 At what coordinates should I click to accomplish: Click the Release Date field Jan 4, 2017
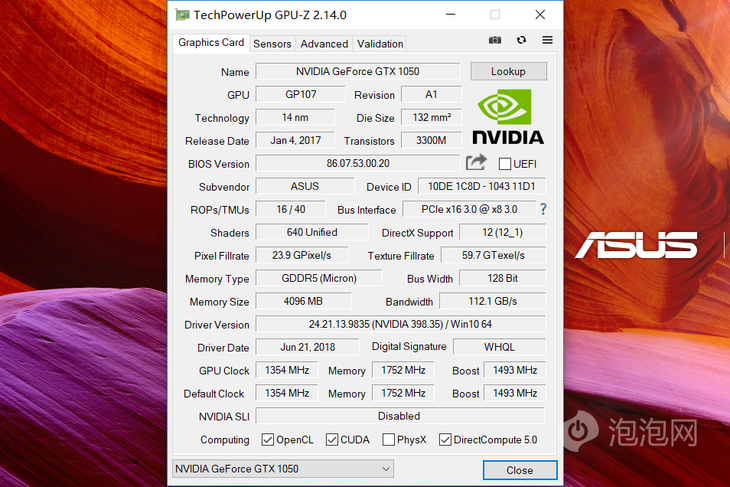tap(295, 141)
